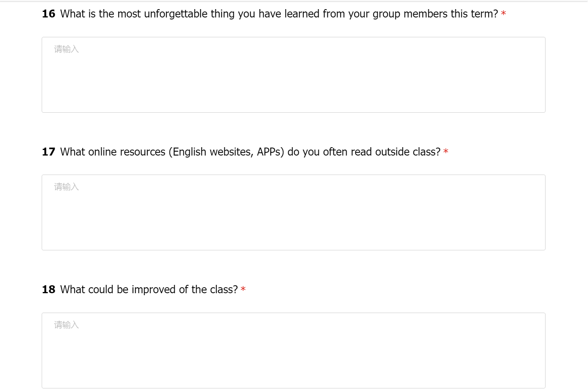The height and width of the screenshot is (390, 588).
Task: Click the bold number 16 label
Action: pos(48,14)
